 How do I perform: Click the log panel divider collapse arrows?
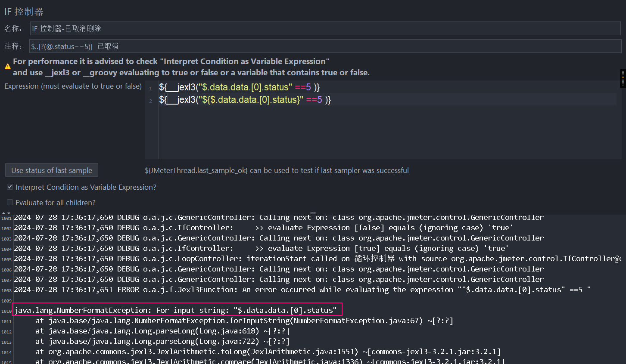(6, 213)
